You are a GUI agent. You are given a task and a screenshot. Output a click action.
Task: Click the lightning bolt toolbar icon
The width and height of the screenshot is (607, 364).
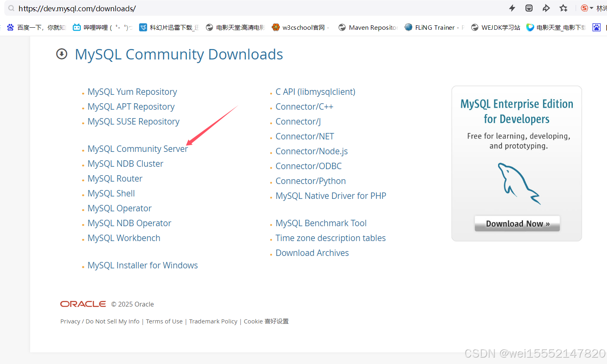pos(512,8)
